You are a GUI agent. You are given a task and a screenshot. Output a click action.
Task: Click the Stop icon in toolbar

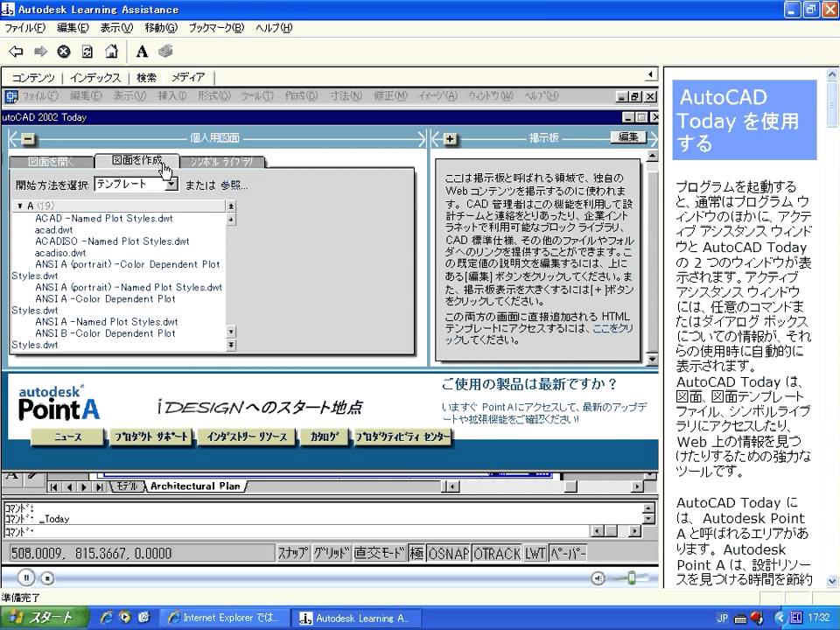click(64, 52)
